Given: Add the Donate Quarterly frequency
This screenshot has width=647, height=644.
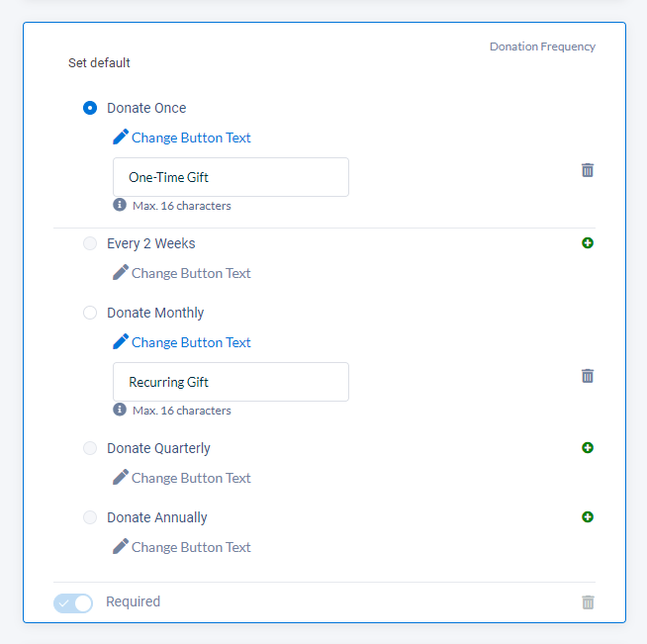Looking at the screenshot, I should pos(588,447).
